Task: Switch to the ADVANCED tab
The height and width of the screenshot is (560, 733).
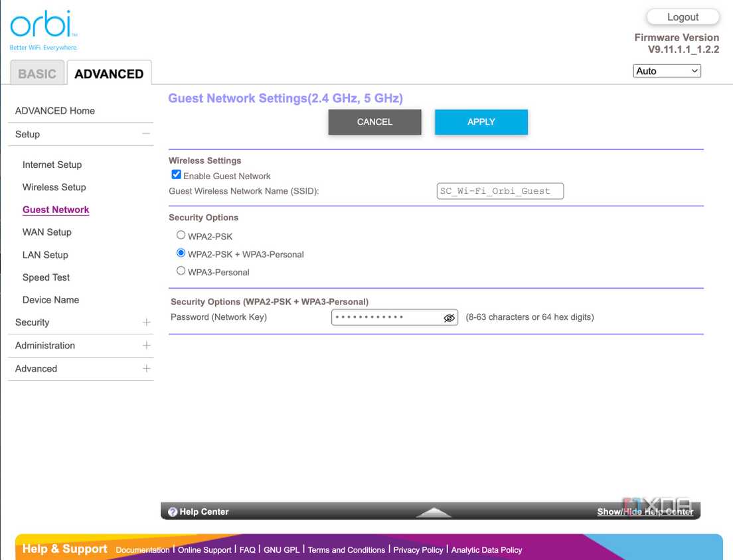Action: [x=109, y=74]
